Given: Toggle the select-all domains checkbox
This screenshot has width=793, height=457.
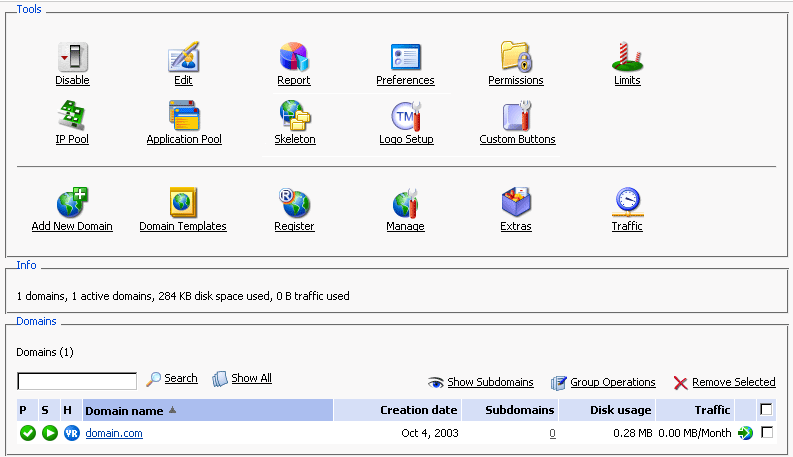Looking at the screenshot, I should (766, 409).
